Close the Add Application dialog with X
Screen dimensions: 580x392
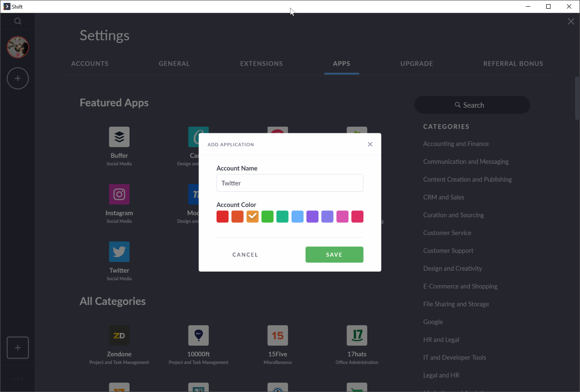(x=370, y=144)
